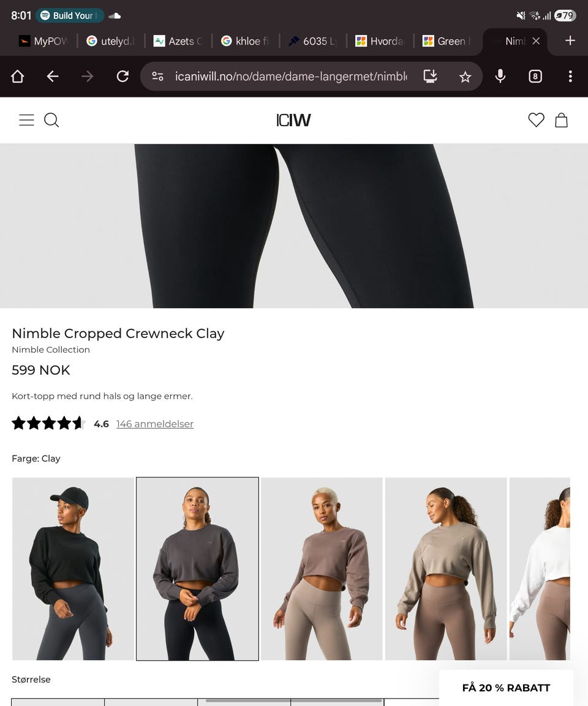Screen dimensions: 588x706
Task: Open the wishlist heart icon
Action: click(536, 120)
